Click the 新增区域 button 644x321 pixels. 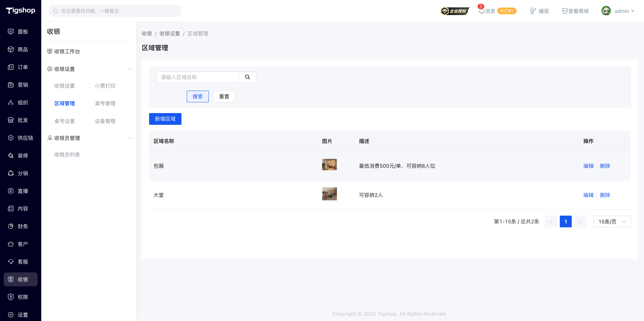[165, 119]
